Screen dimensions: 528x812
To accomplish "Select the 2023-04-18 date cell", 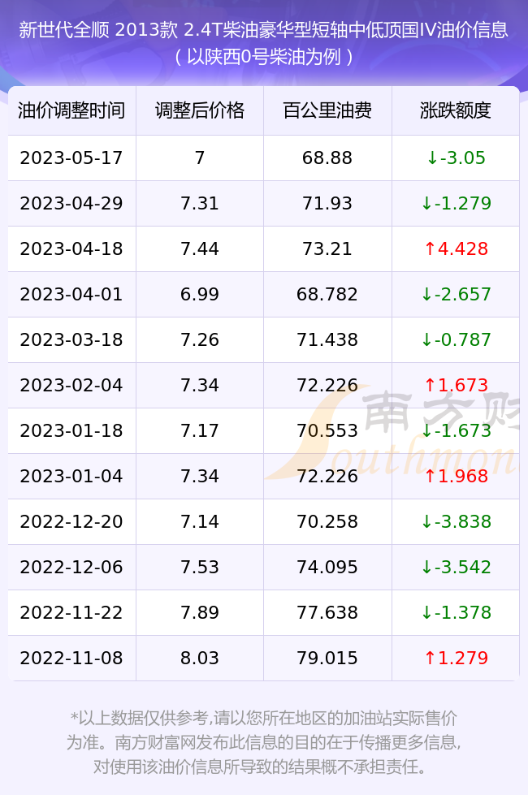I will pyautogui.click(x=71, y=248).
